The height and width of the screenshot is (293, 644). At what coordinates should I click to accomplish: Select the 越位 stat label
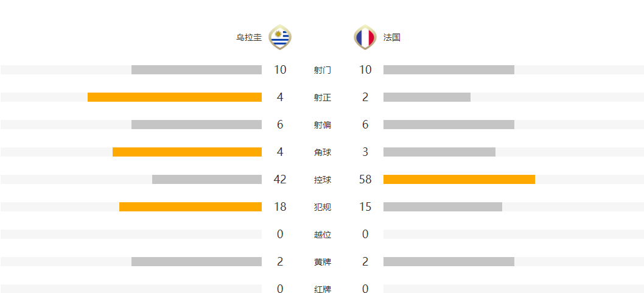[x=323, y=235]
